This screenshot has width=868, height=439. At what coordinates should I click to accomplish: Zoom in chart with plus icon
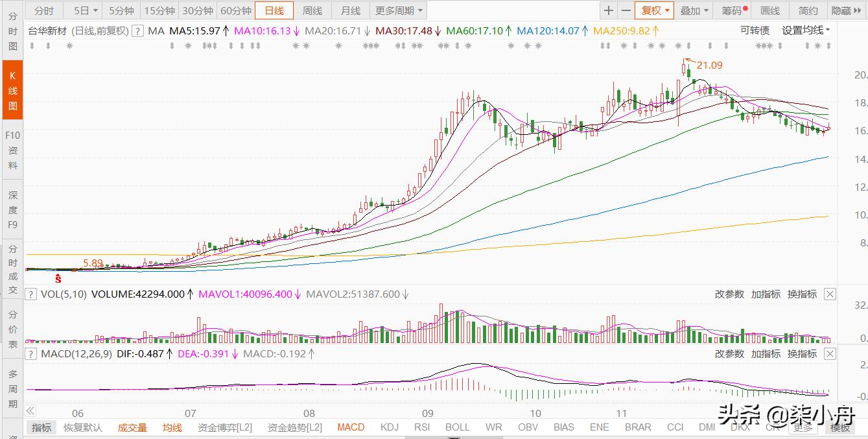coord(608,10)
